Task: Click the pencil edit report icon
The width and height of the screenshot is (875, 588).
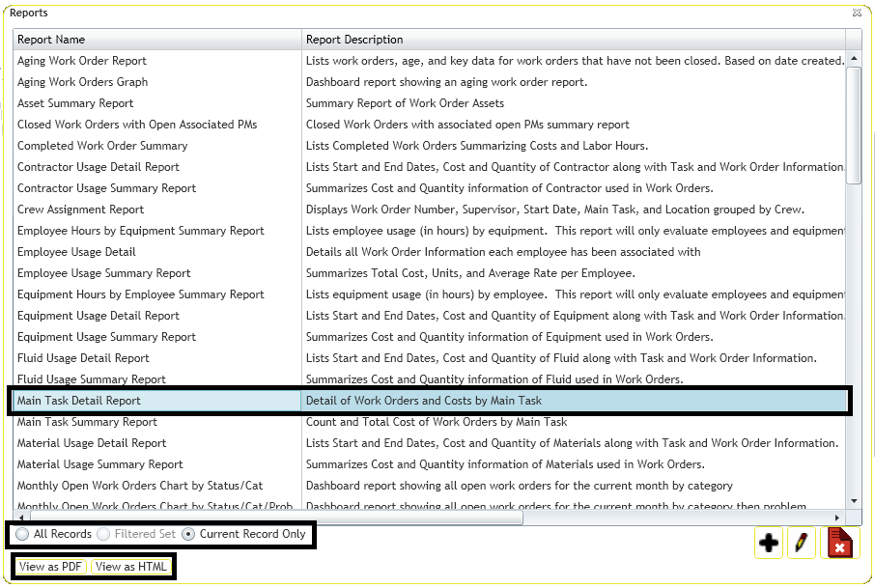Action: click(x=801, y=544)
